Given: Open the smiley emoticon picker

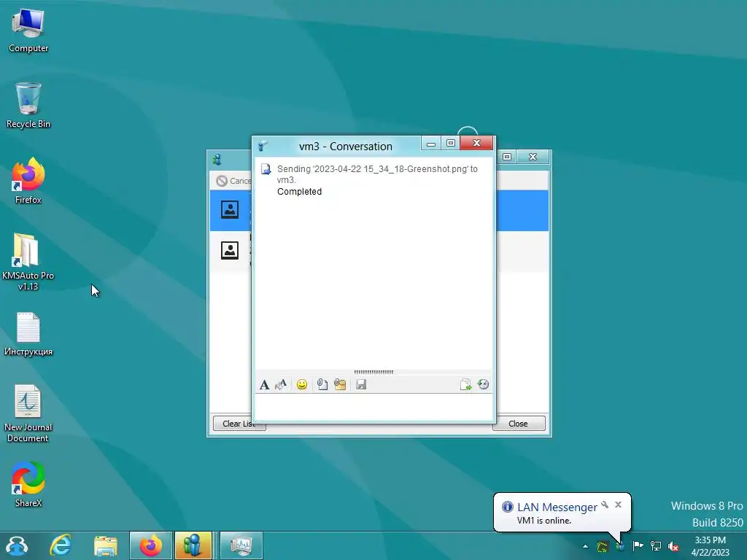Looking at the screenshot, I should tap(302, 385).
